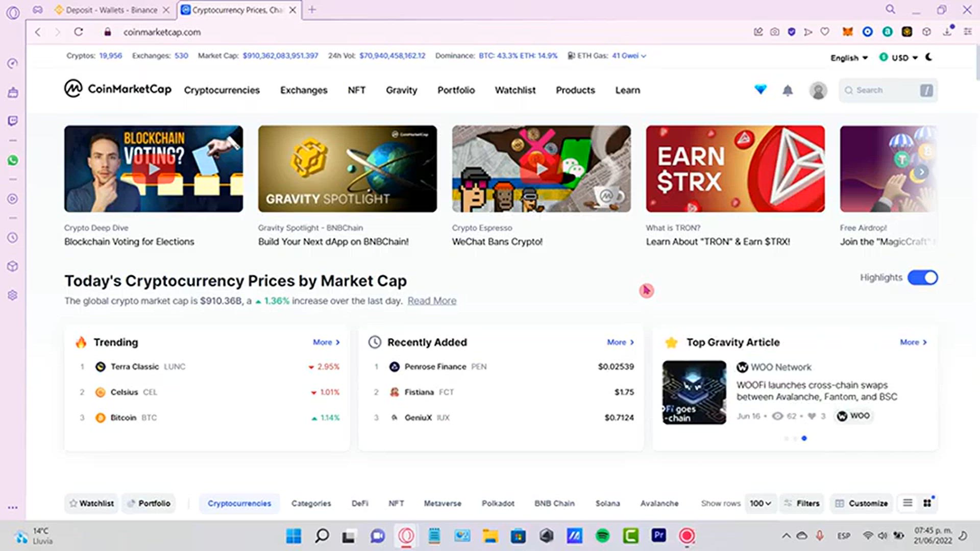Select the Categories tab
Viewport: 980px width, 551px height.
click(311, 503)
